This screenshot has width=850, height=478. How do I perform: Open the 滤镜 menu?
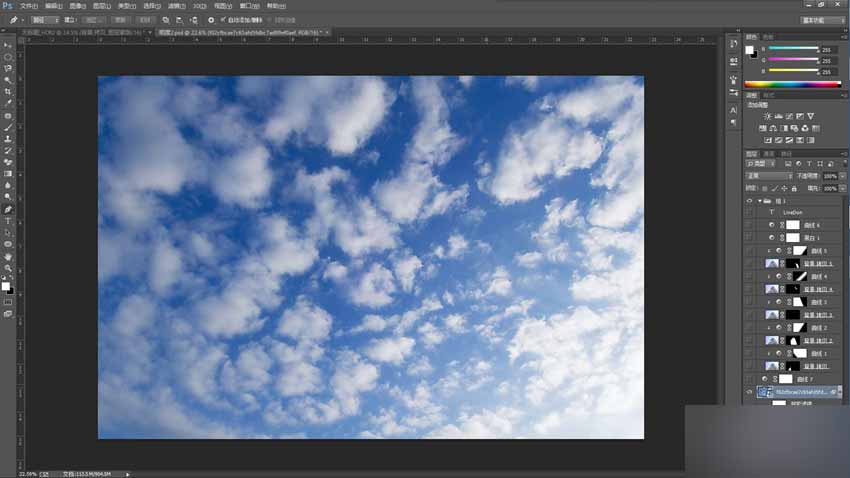click(x=176, y=6)
